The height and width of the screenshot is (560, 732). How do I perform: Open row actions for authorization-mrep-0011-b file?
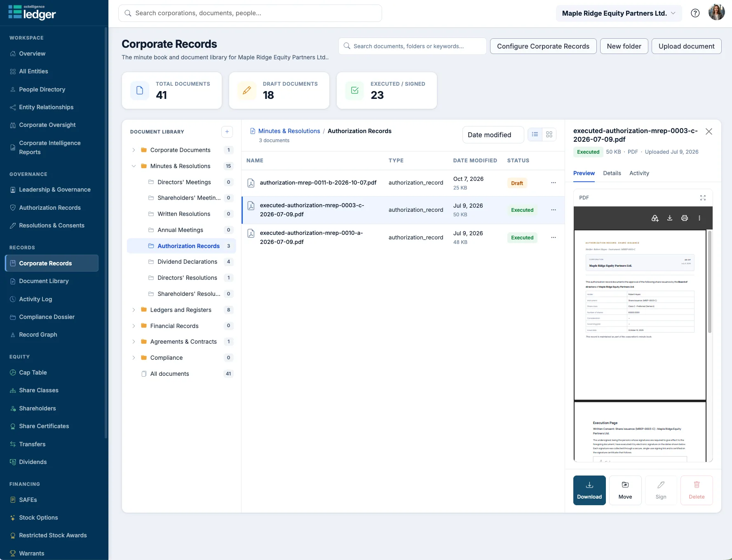coord(554,183)
